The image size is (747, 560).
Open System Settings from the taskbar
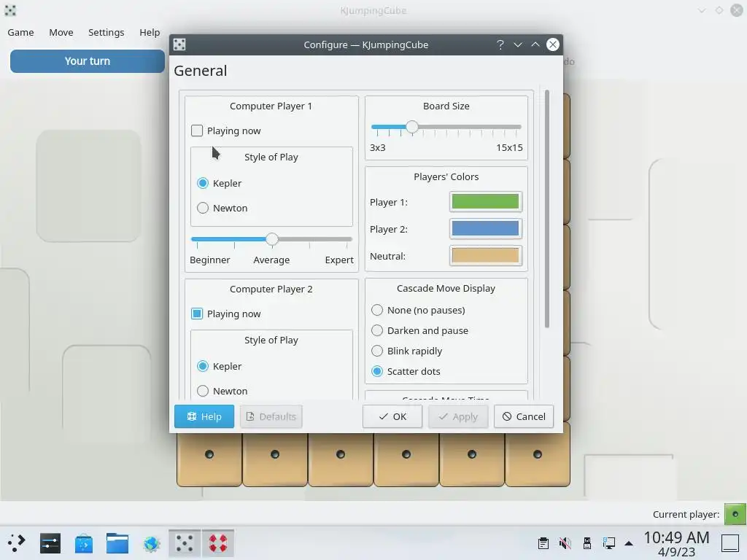coord(50,542)
